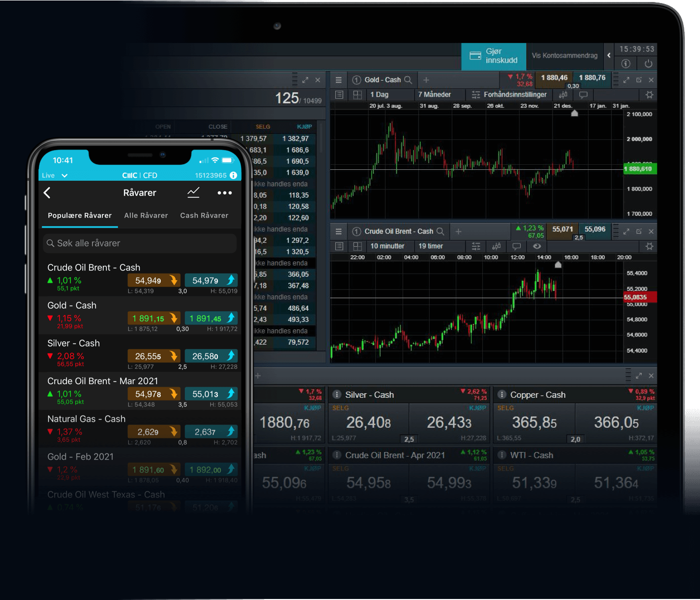
Task: Open the Gold chart hamburger menu
Action: [x=338, y=80]
